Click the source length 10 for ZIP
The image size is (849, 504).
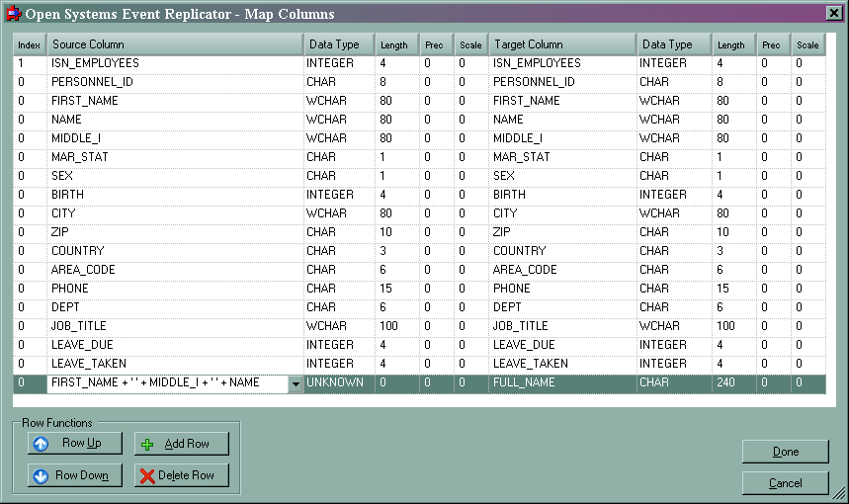397,232
